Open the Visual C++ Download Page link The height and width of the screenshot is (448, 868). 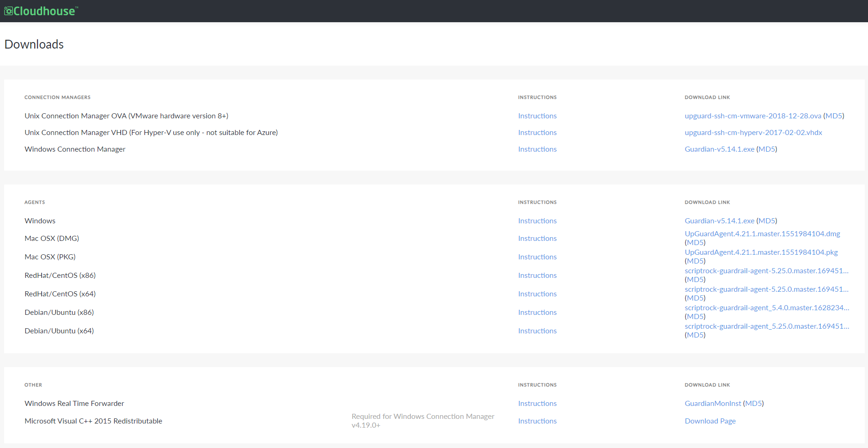(x=710, y=421)
